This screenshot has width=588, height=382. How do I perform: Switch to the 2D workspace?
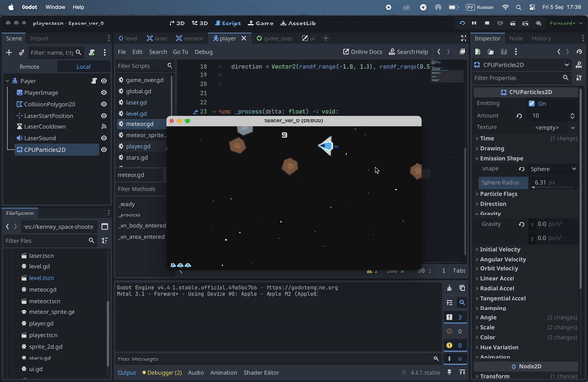pyautogui.click(x=177, y=24)
